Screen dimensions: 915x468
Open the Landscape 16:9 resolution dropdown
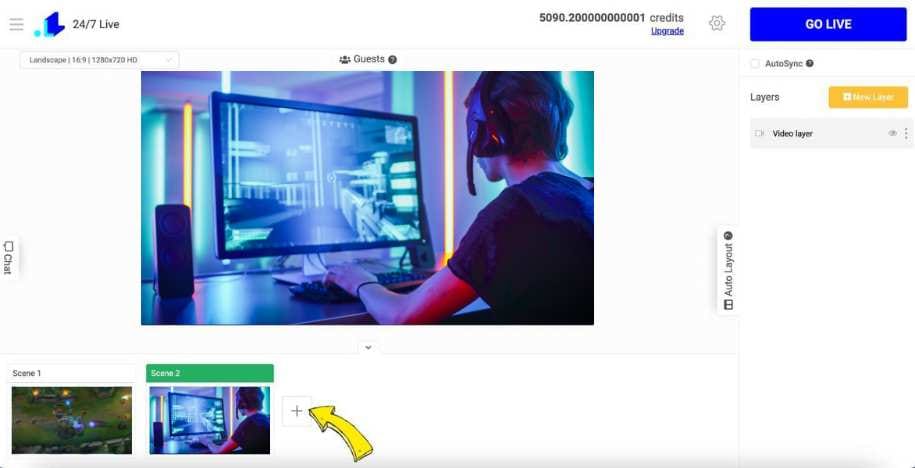pyautogui.click(x=99, y=60)
